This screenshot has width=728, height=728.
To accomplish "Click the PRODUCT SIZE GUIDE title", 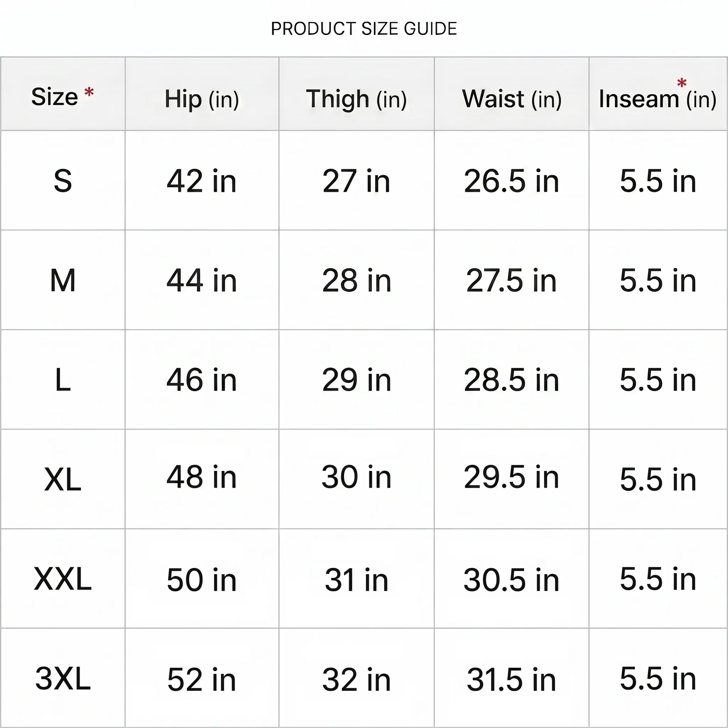I will (x=364, y=29).
